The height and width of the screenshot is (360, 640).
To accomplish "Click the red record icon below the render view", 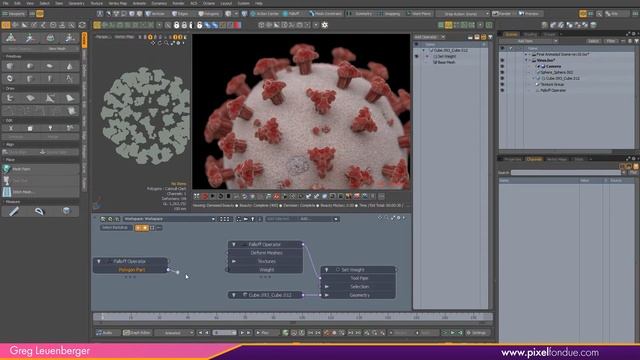I will pyautogui.click(x=205, y=196).
